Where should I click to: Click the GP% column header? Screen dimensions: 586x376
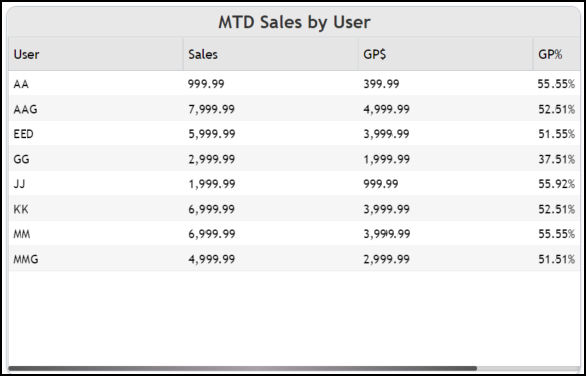(x=557, y=54)
